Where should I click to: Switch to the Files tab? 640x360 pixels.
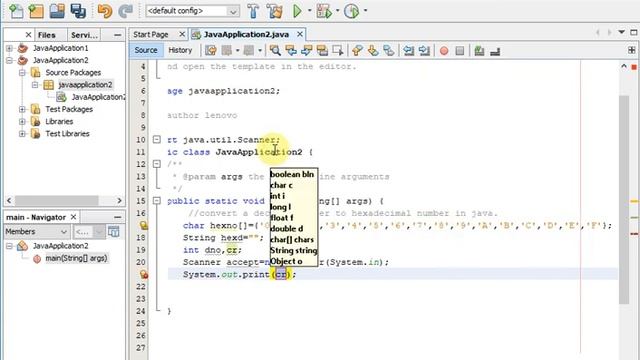coord(47,35)
